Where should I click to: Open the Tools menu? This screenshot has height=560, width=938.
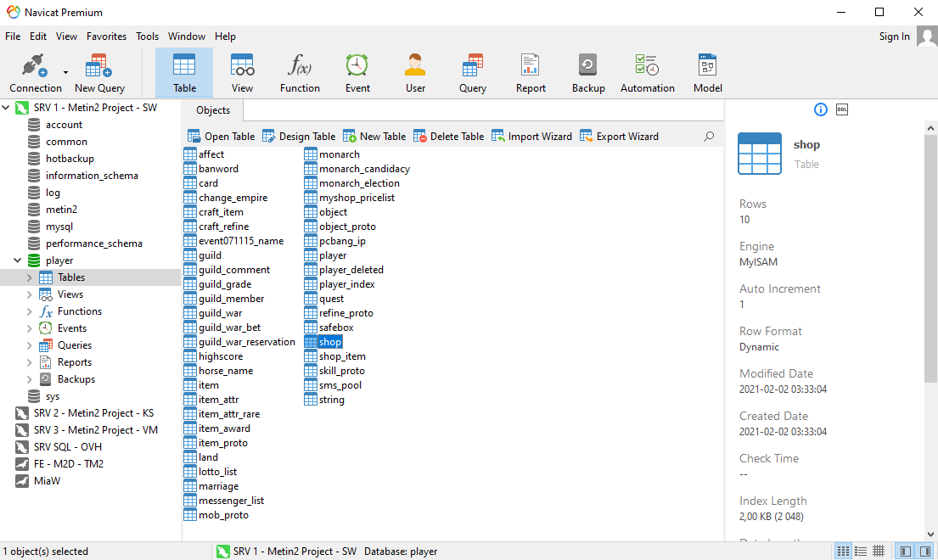click(x=147, y=36)
